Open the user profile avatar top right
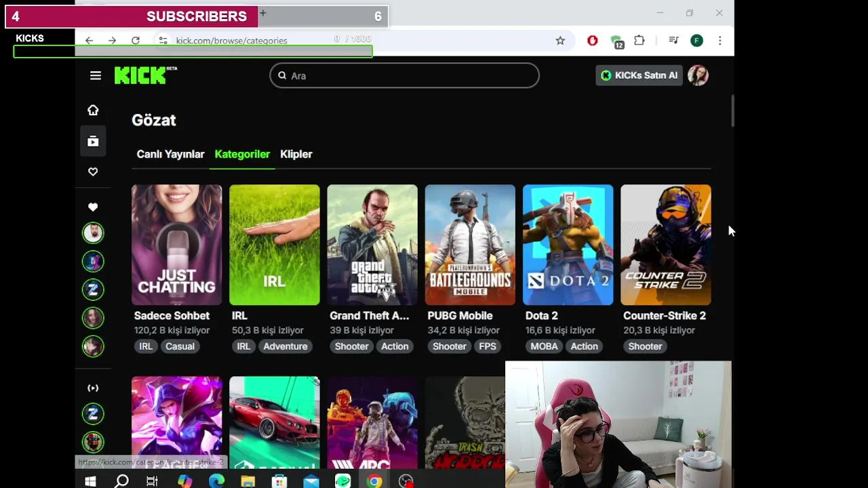Image resolution: width=868 pixels, height=488 pixels. tap(698, 75)
